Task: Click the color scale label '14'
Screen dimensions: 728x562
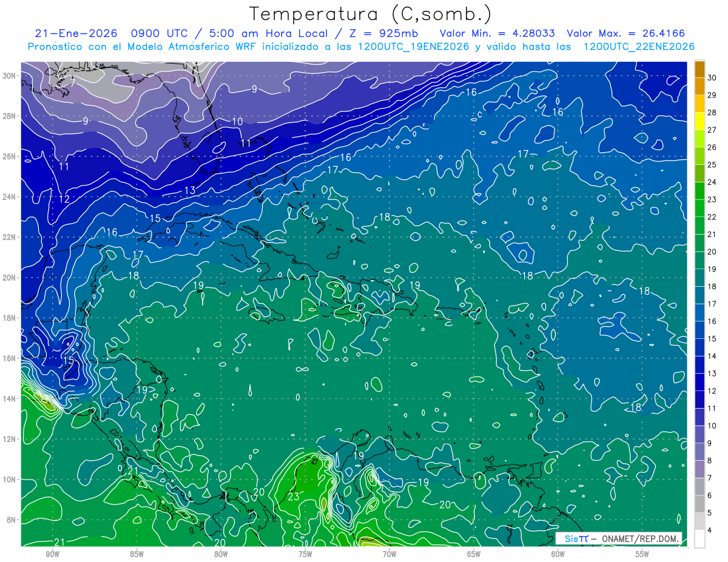Action: (x=712, y=356)
